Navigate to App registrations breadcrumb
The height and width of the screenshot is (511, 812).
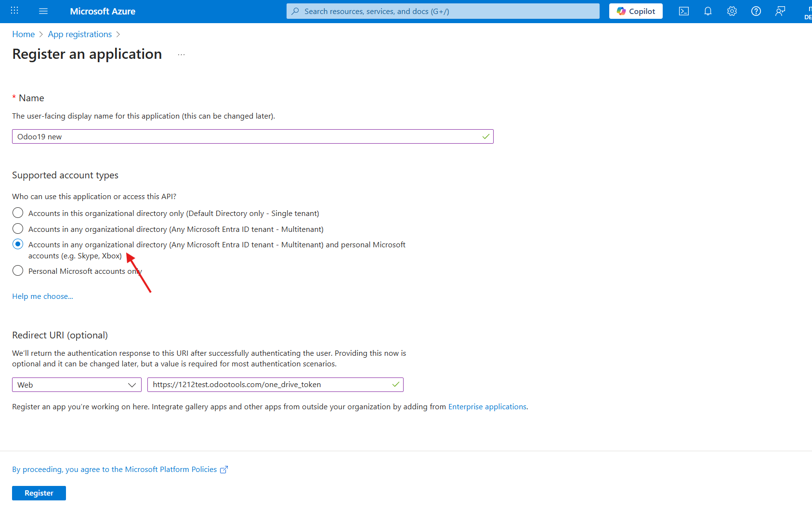80,34
